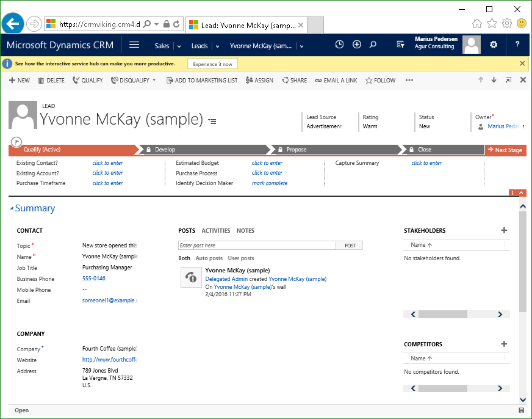Switch to the ACTIVITIES tab
Viewport: 532px width, 419px height.
216,230
